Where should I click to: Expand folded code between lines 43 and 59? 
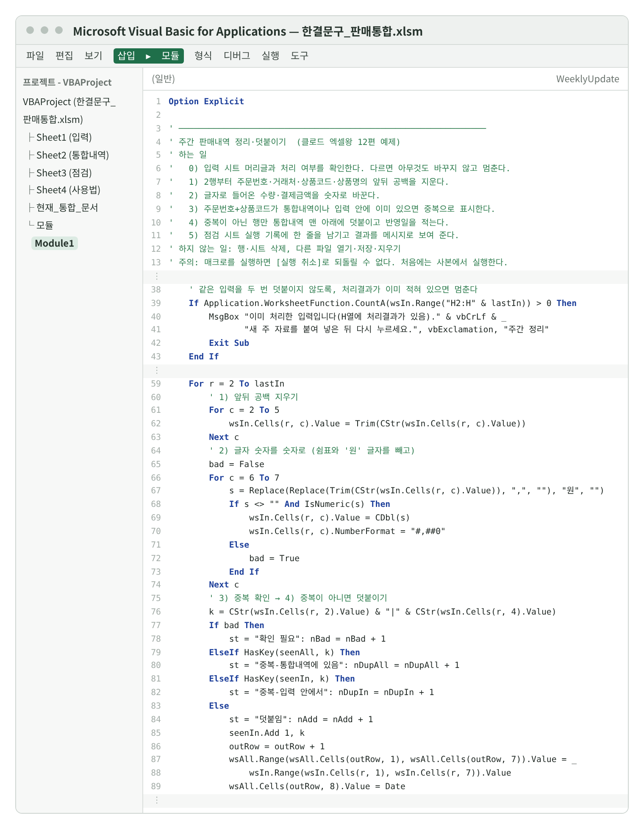(x=386, y=370)
